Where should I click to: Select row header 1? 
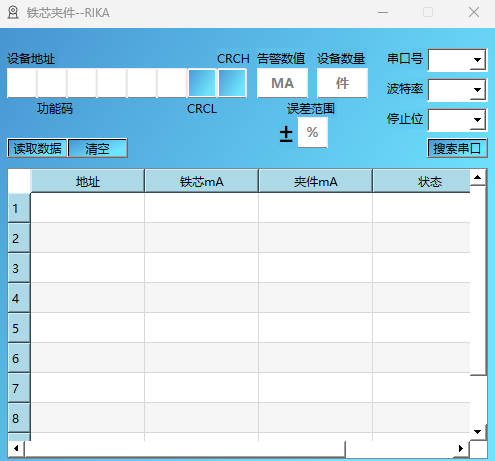coord(19,208)
